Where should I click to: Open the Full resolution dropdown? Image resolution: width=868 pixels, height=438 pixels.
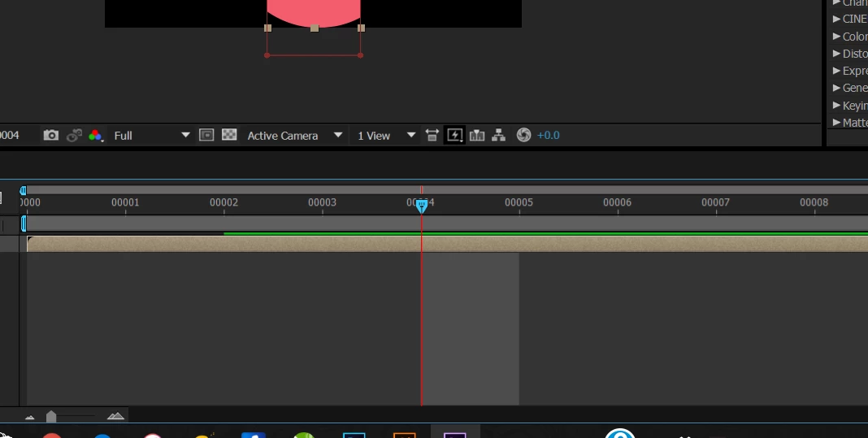pos(152,136)
